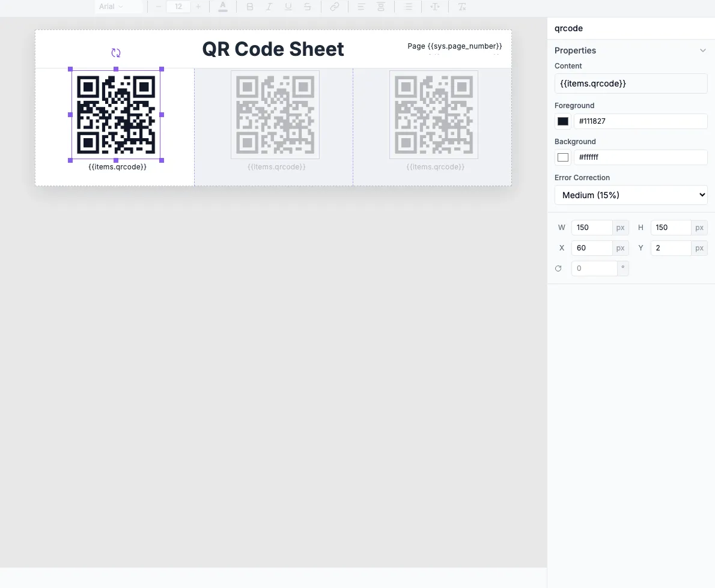The height and width of the screenshot is (588, 715).
Task: Apply strikethrough formatting
Action: pos(308,7)
